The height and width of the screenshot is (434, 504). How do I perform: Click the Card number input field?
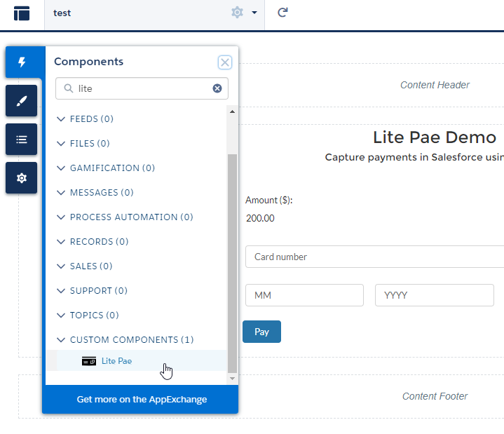pos(375,257)
